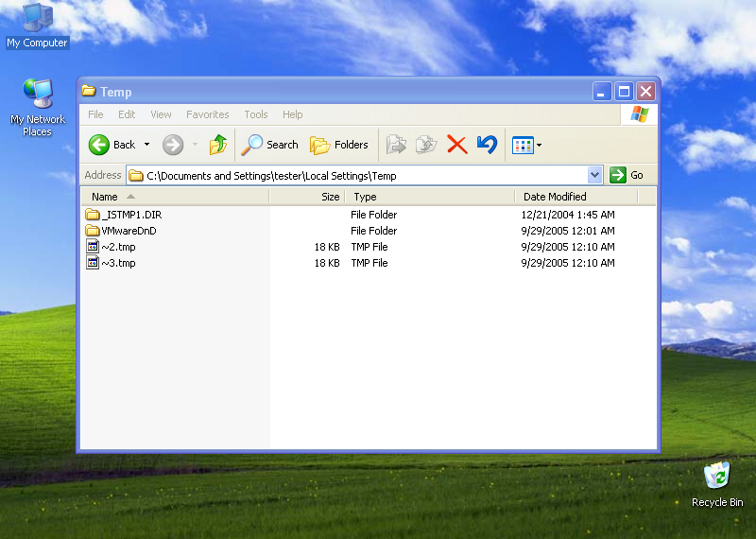Click the TMP File type of ~3.tmp
The height and width of the screenshot is (539, 756).
click(369, 263)
